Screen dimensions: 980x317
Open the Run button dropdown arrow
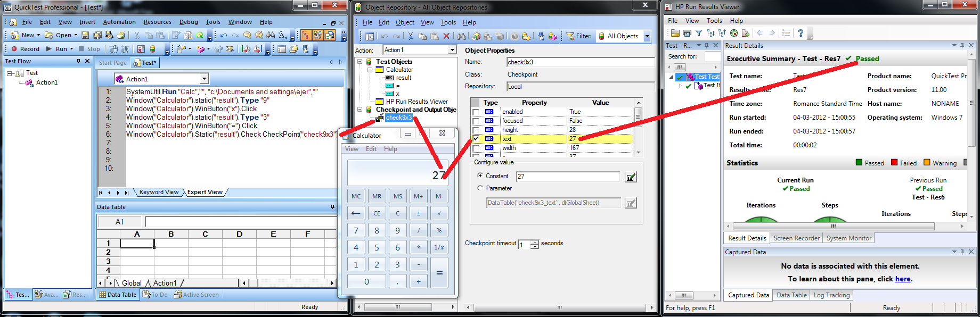72,49
